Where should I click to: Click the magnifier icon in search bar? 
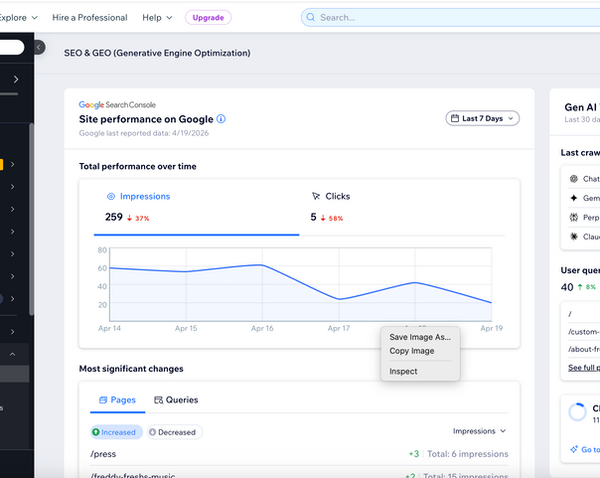click(x=311, y=17)
